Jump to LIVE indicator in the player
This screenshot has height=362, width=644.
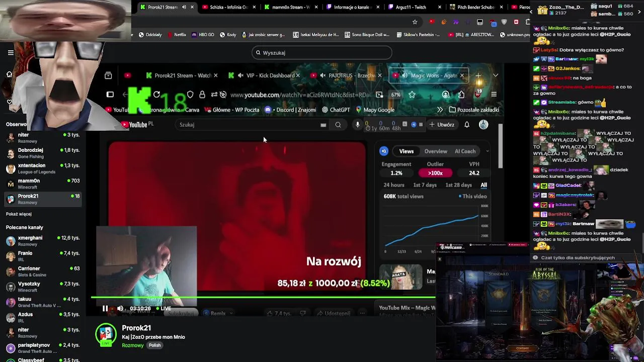coord(164,308)
